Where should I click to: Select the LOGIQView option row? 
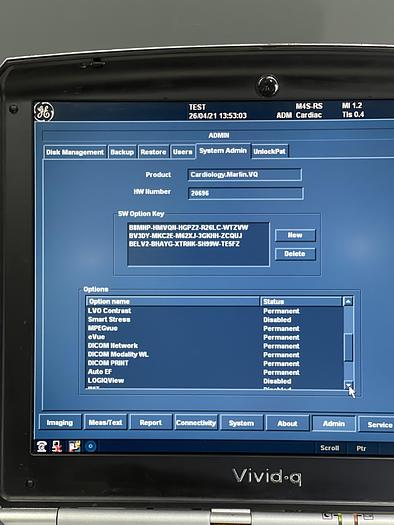tap(214, 381)
